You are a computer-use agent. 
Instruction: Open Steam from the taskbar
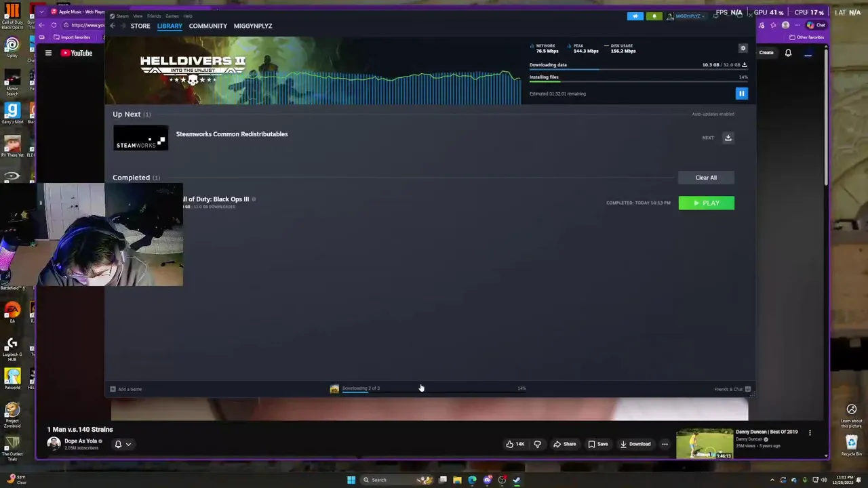(x=517, y=480)
